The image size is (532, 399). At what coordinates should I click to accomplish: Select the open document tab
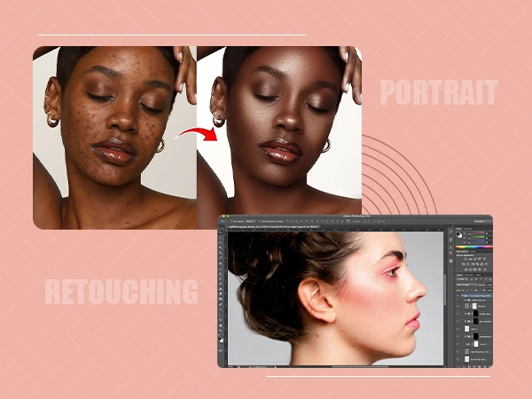pos(273,227)
